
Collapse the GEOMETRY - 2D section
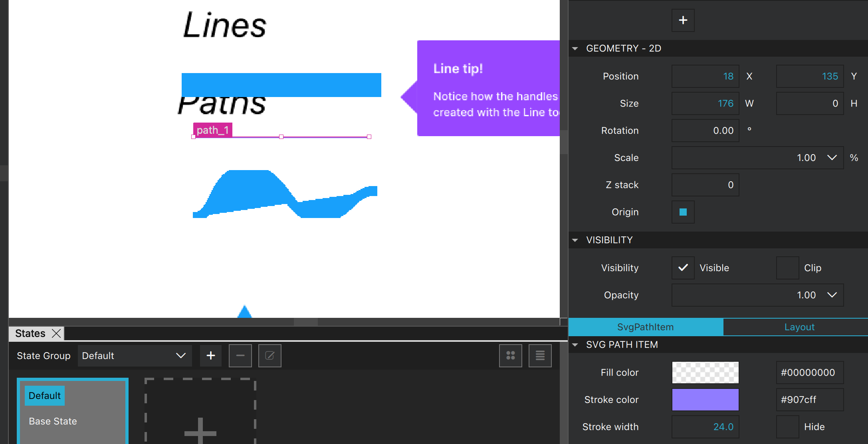(x=575, y=48)
